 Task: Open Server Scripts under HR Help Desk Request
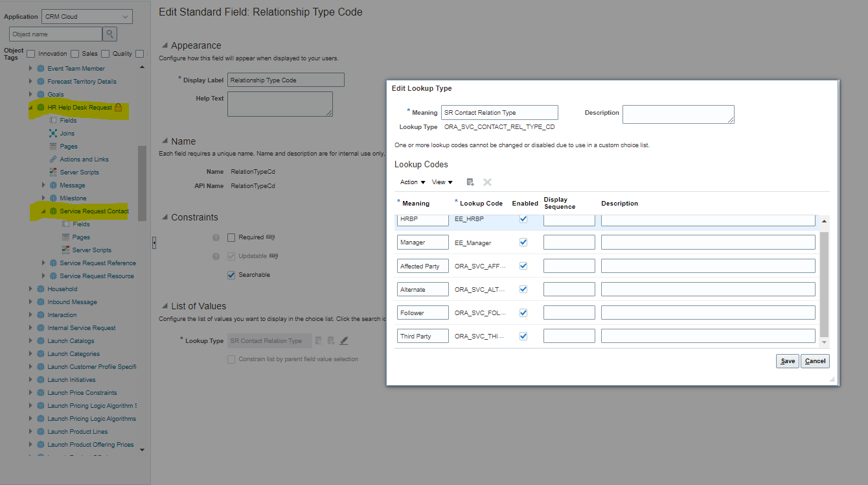pos(79,172)
